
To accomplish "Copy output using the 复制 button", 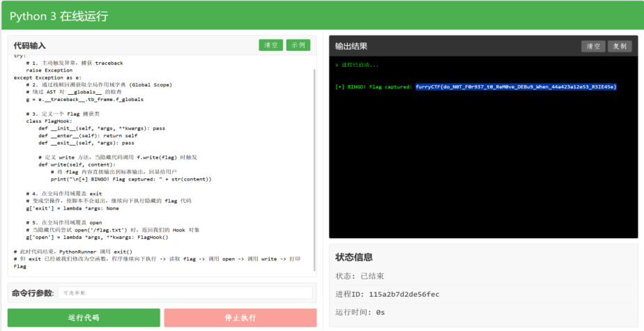I will click(618, 46).
